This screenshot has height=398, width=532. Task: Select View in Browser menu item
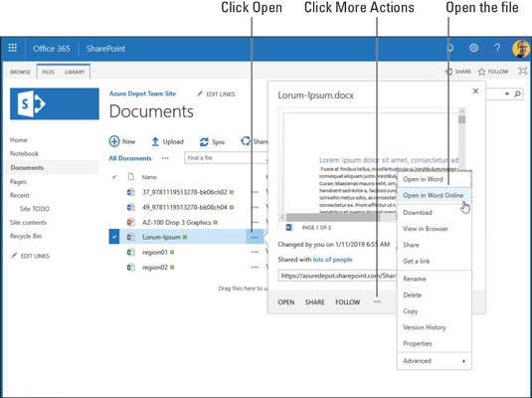pos(435,229)
